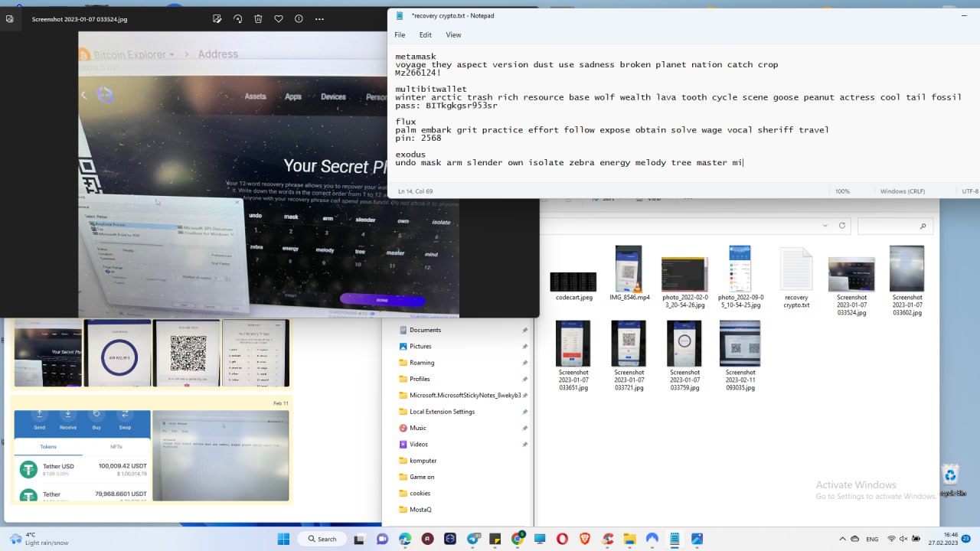Select Screenshot 2023-01-07 033721.jpg file
This screenshot has width=980, height=551.
pos(629,355)
